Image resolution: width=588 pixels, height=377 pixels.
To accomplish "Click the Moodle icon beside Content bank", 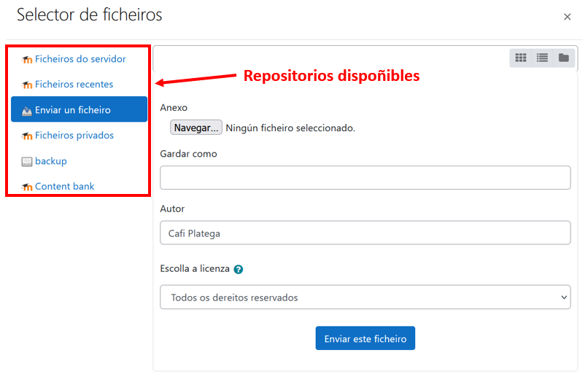I will point(27,187).
